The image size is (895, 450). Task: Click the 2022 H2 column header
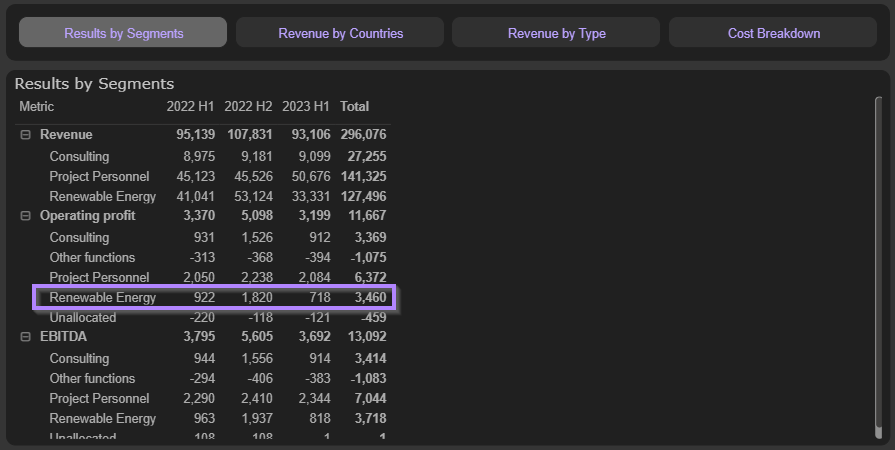point(249,106)
